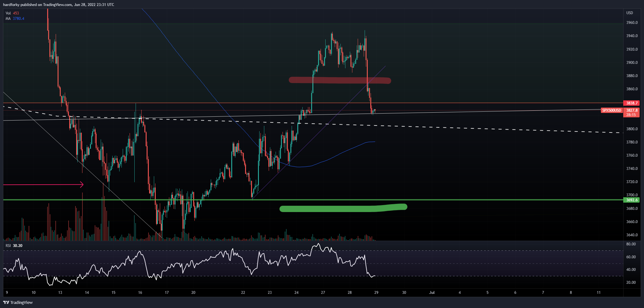Click the 3838.7 orange price level tag
This screenshot has height=308, width=644.
coord(632,103)
